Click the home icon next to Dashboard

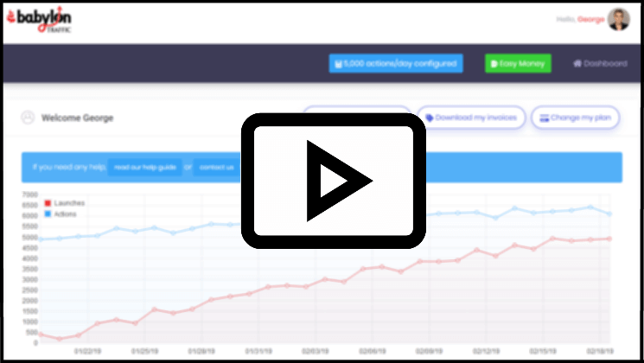click(577, 64)
